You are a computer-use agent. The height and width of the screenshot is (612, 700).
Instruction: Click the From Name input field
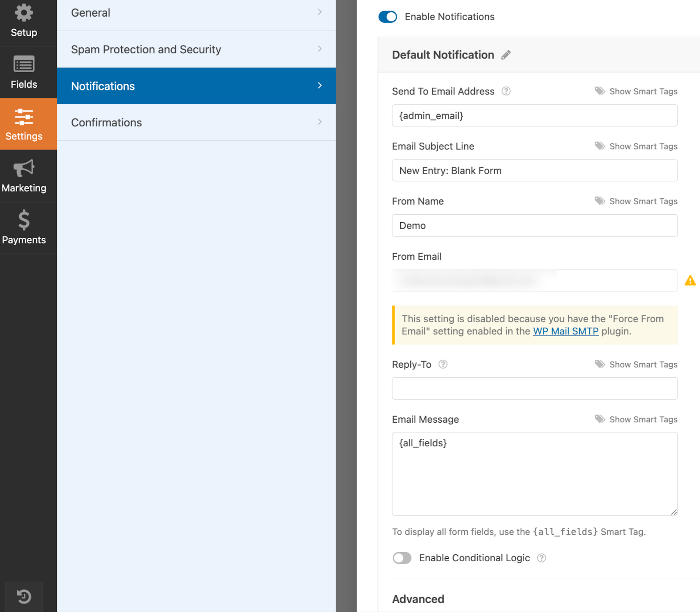tap(535, 226)
